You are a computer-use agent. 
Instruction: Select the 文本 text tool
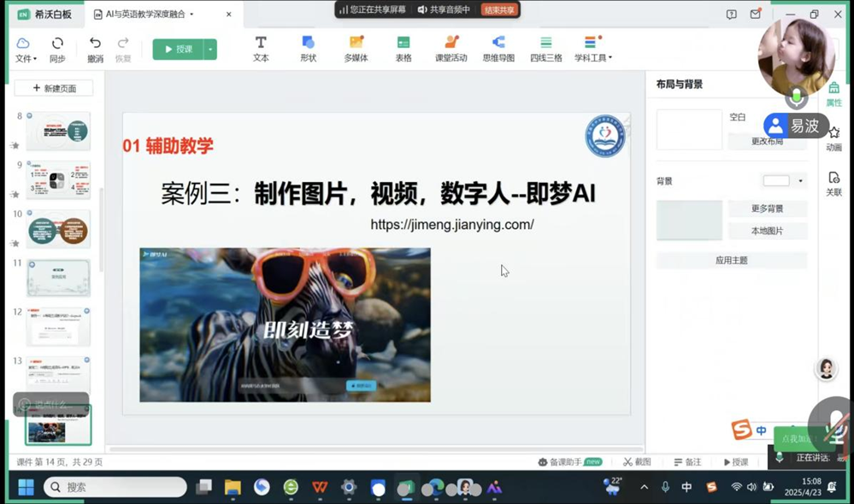point(261,49)
